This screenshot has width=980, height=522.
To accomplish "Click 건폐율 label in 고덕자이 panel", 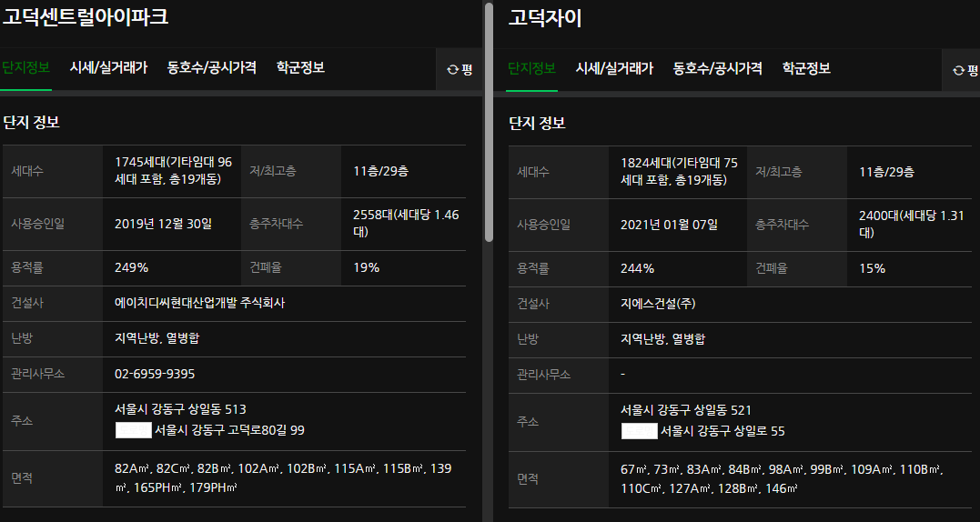I will (772, 268).
